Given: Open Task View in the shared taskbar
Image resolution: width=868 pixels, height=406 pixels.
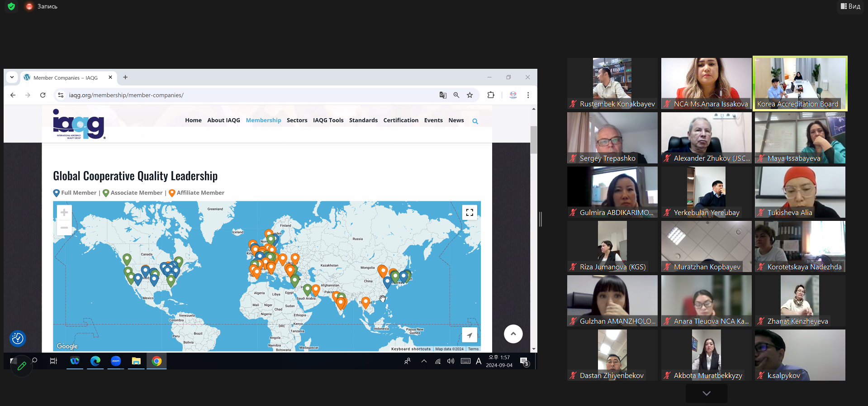Looking at the screenshot, I should pyautogui.click(x=53, y=361).
